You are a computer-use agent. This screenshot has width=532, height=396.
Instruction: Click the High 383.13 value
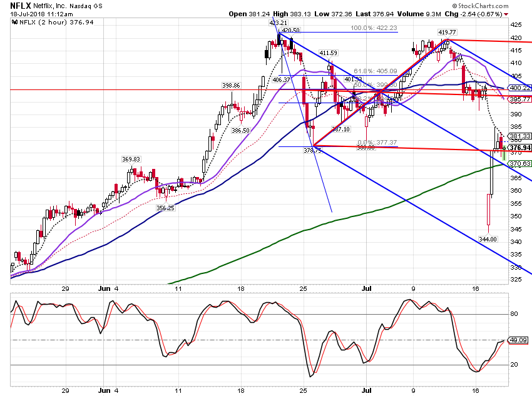292,14
